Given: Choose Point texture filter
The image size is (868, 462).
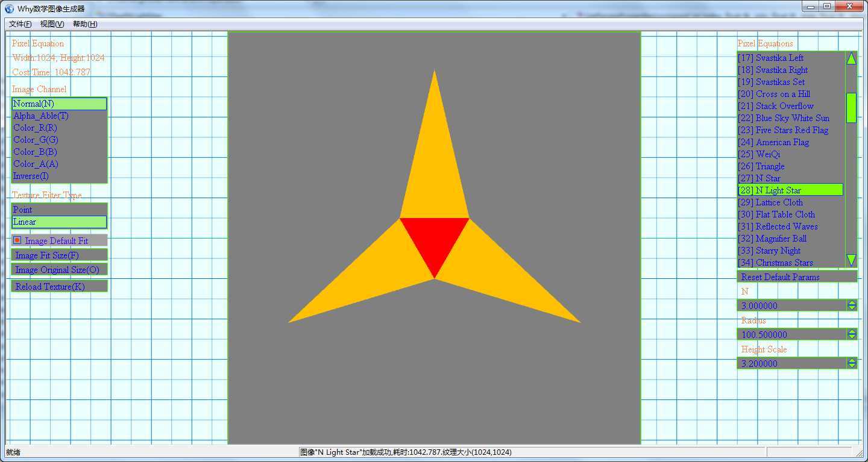Looking at the screenshot, I should pos(59,210).
